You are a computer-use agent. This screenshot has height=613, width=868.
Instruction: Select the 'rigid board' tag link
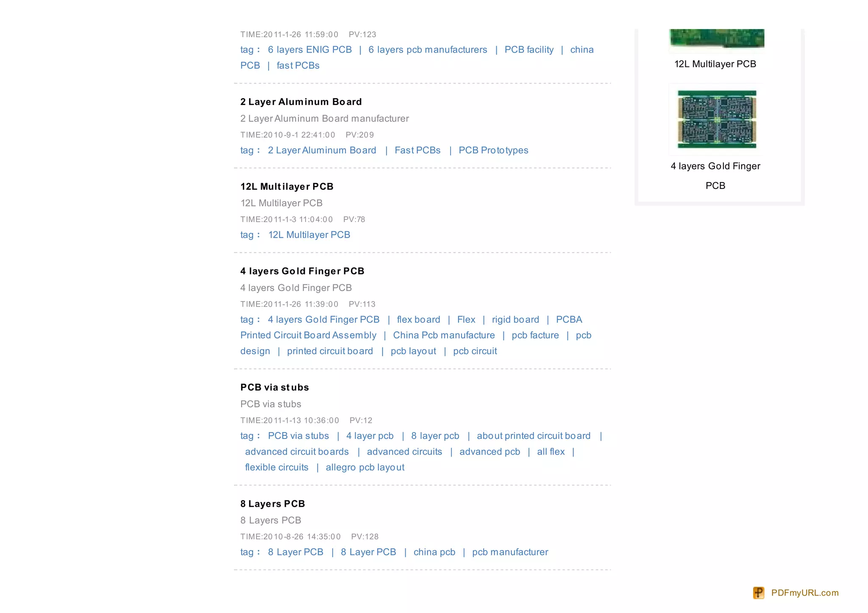[x=515, y=319]
